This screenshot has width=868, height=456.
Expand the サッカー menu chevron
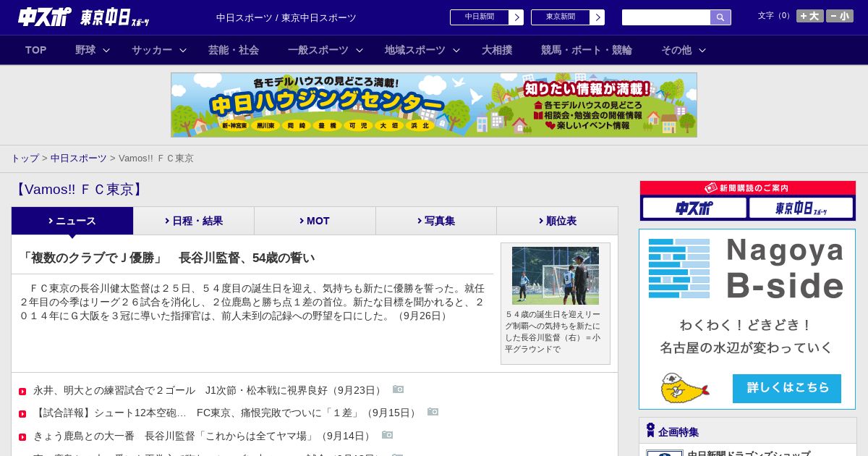coord(183,51)
